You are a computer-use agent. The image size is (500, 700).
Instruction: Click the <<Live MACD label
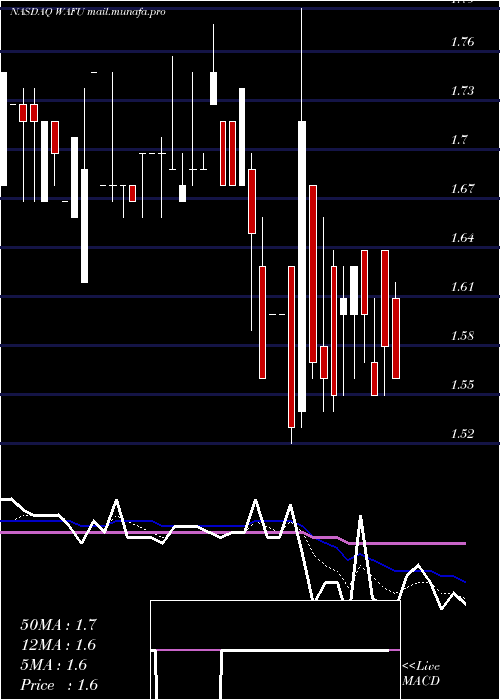tap(421, 673)
